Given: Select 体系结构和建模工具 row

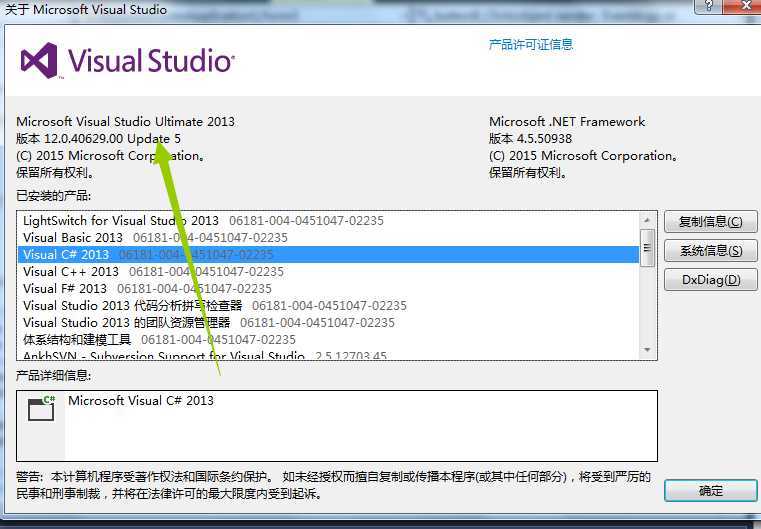Looking at the screenshot, I should pos(328,340).
